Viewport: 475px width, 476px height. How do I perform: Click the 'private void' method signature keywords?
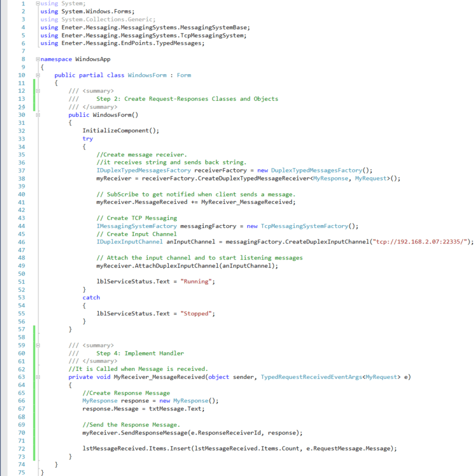click(x=89, y=377)
